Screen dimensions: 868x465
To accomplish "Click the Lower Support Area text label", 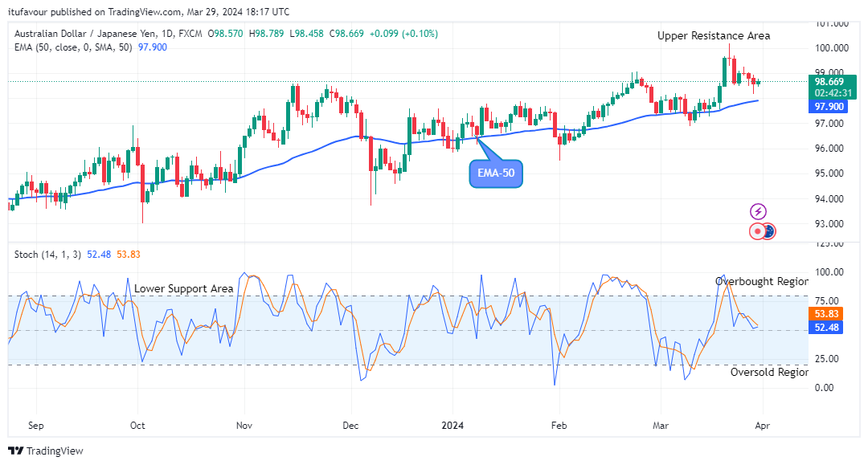I will pos(184,288).
